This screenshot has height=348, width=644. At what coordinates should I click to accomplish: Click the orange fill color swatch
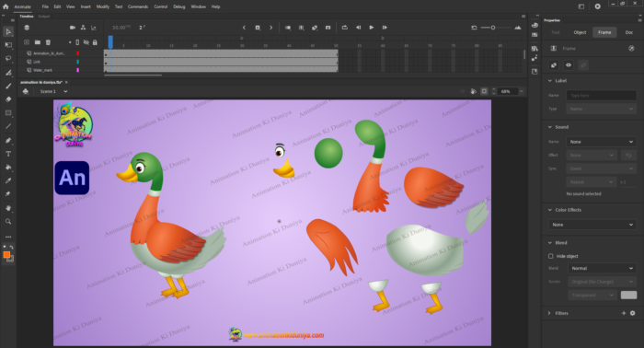[x=6, y=255]
